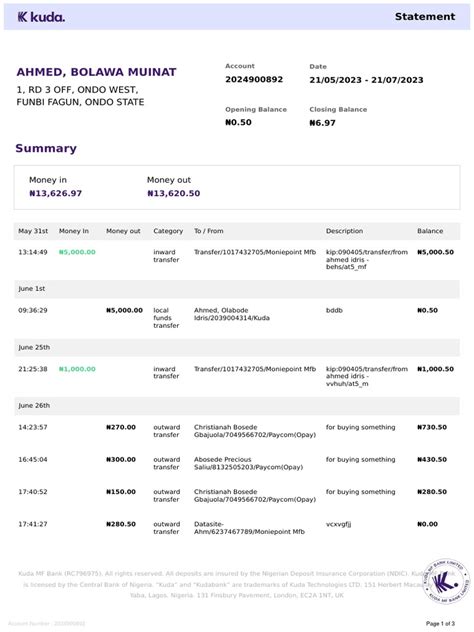Click the Category column header
474x632 pixels.
[168, 231]
